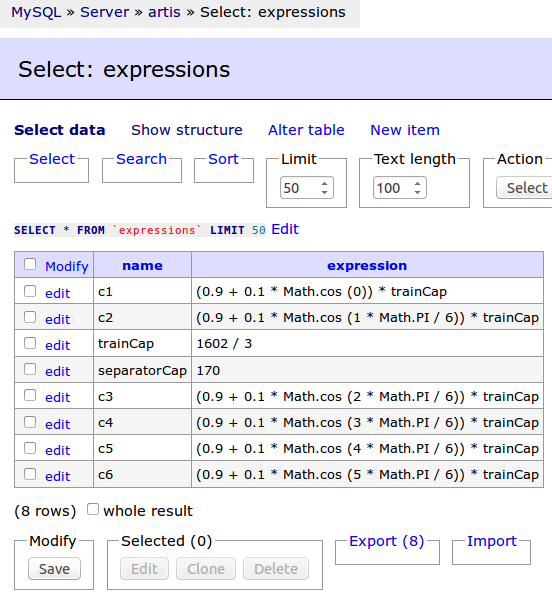Save modifications with the Save button
Image resolution: width=552 pixels, height=599 pixels.
(54, 569)
